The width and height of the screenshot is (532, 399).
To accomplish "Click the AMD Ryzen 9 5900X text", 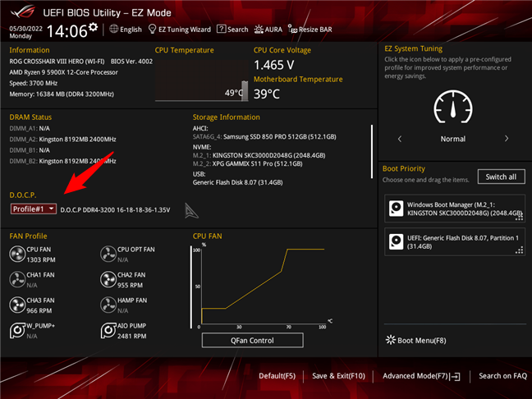I will coord(63,72).
